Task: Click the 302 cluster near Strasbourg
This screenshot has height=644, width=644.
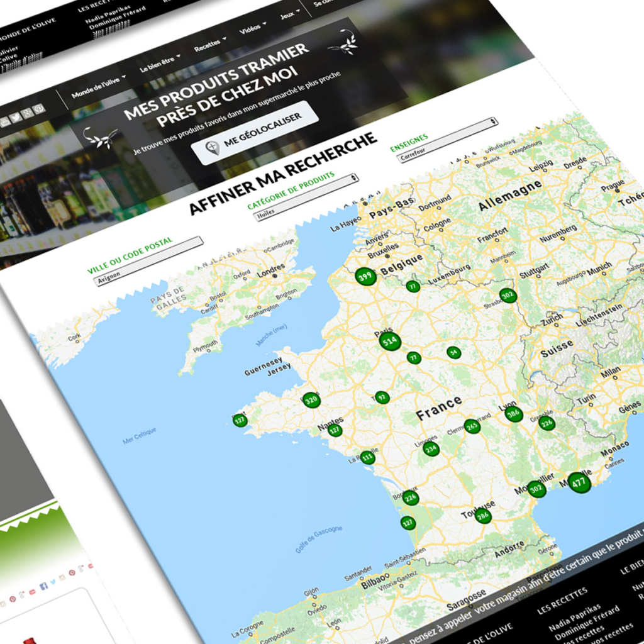Action: 508,295
